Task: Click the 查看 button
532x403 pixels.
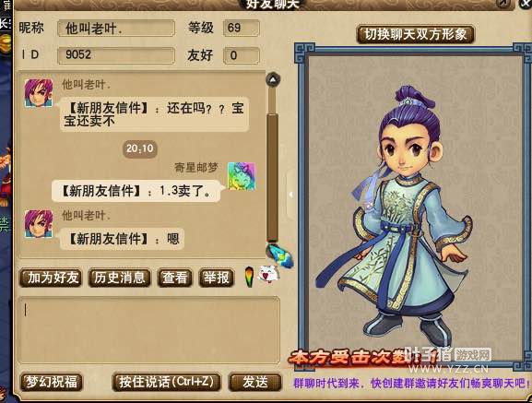Action: 175,279
